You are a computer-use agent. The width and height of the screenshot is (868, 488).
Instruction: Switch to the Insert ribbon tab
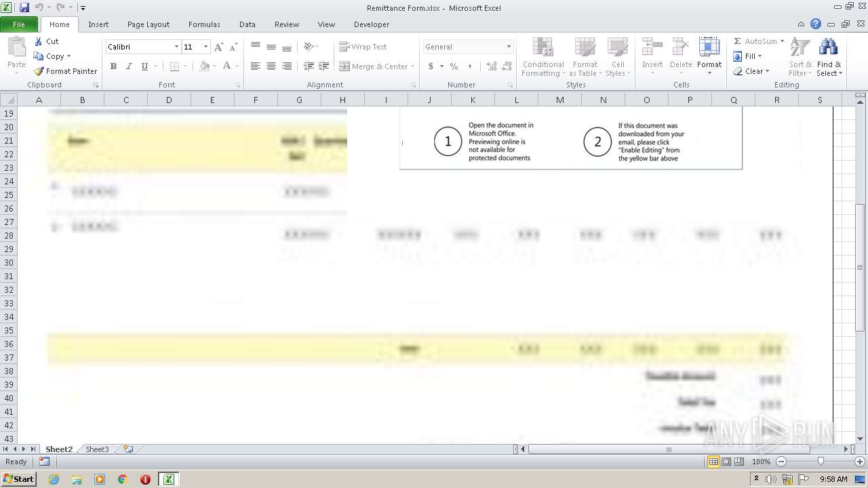[98, 24]
